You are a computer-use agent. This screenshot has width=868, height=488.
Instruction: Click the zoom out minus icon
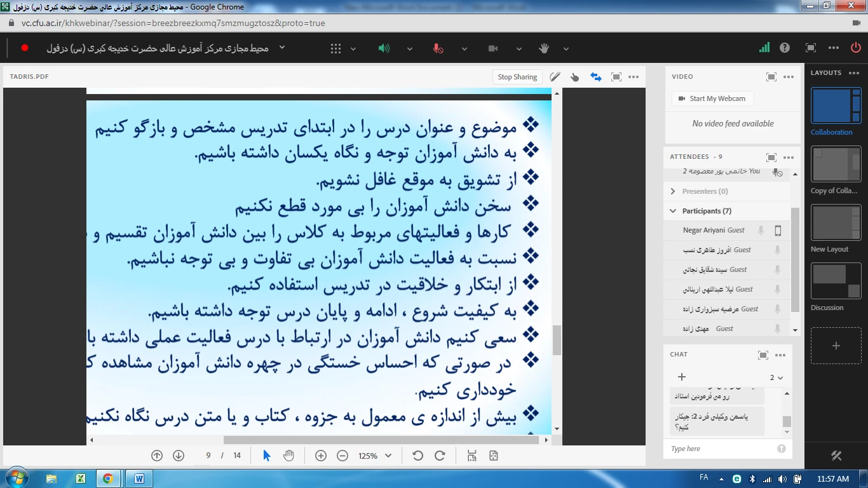pos(342,456)
